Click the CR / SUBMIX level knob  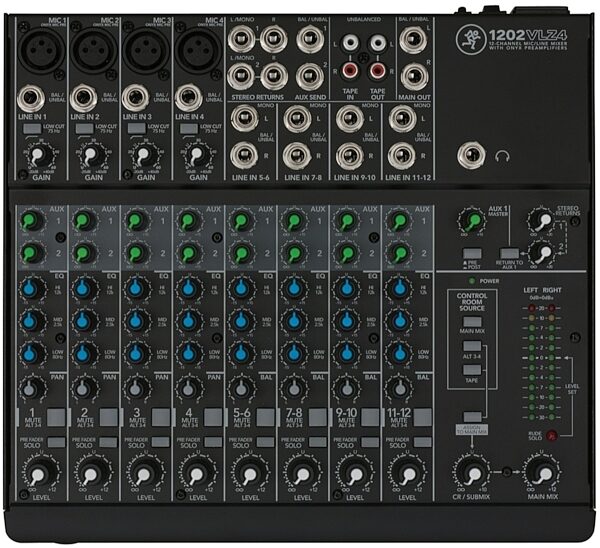coord(472,475)
